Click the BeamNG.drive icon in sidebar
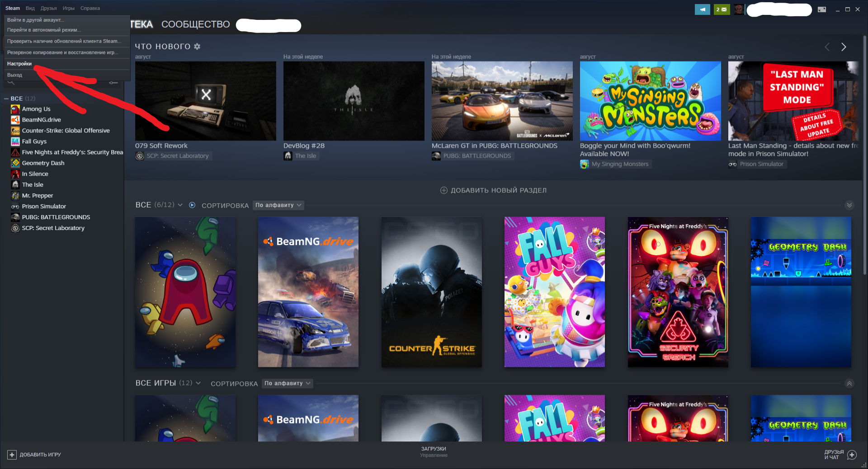The image size is (868, 469). [x=15, y=120]
